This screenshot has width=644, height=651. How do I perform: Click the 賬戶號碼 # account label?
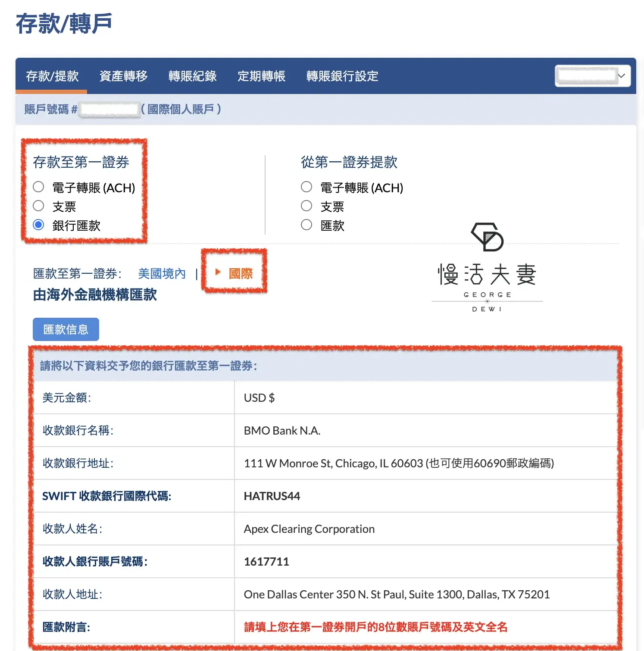coord(50,109)
